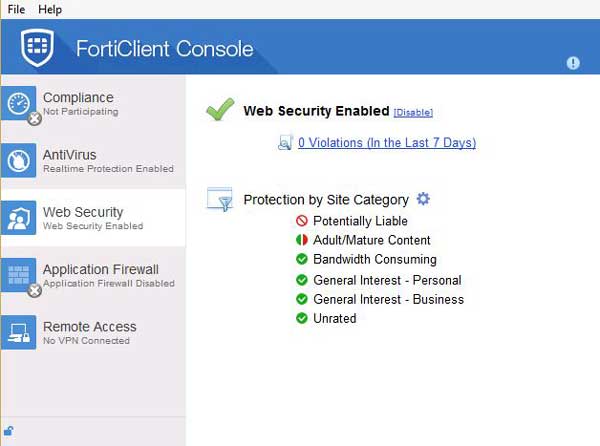Open the Application Firewall icon
Viewport: 600px width, 446px height.
click(21, 275)
